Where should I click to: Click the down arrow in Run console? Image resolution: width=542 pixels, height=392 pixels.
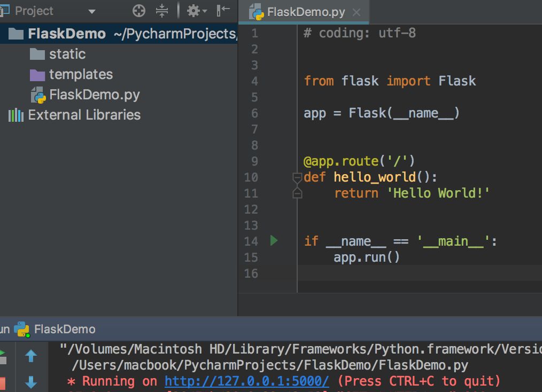(31, 382)
